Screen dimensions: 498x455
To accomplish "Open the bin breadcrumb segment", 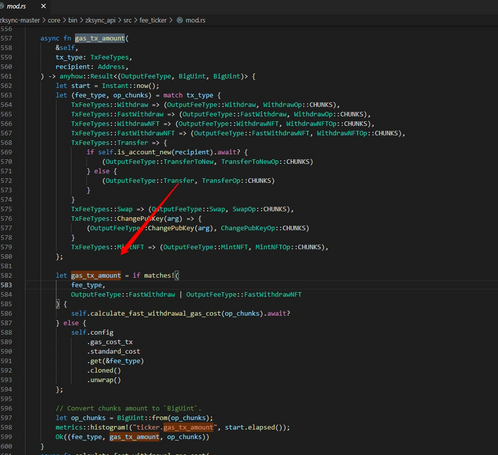I will [73, 20].
